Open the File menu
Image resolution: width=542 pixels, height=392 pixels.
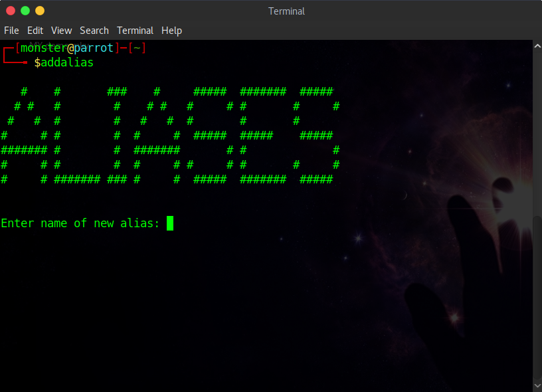click(x=11, y=31)
